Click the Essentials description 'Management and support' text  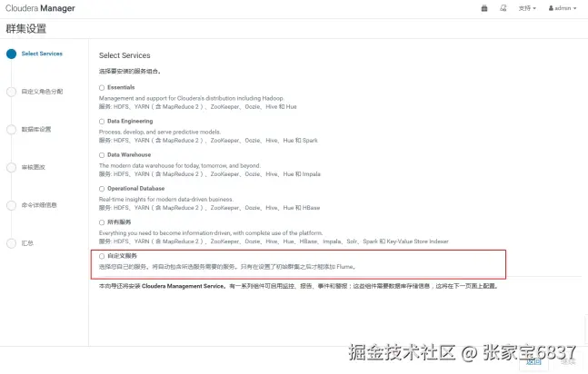192,98
